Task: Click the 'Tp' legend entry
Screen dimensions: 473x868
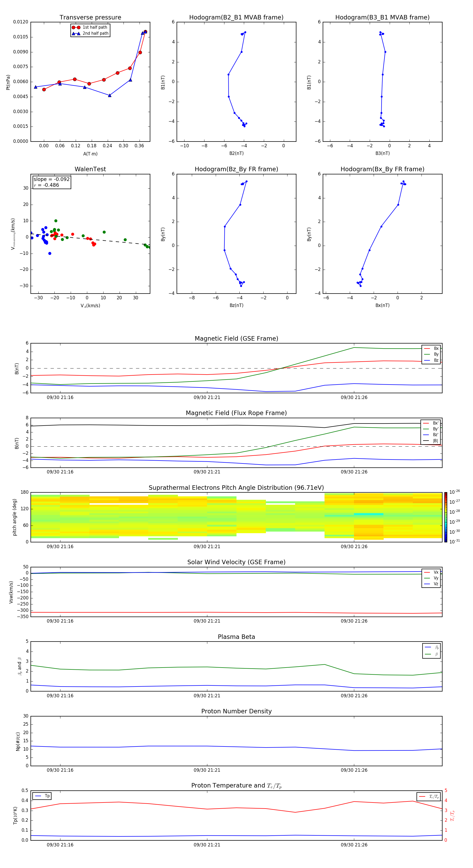Action: click(42, 796)
